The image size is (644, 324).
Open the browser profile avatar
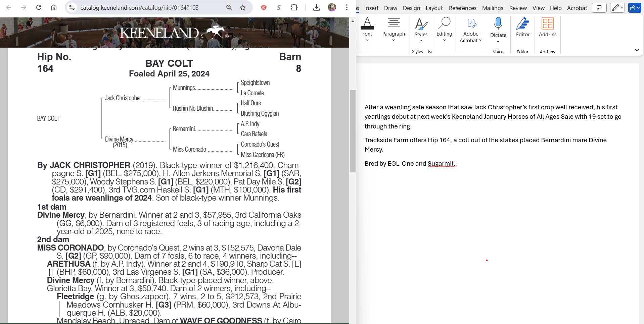tap(332, 7)
